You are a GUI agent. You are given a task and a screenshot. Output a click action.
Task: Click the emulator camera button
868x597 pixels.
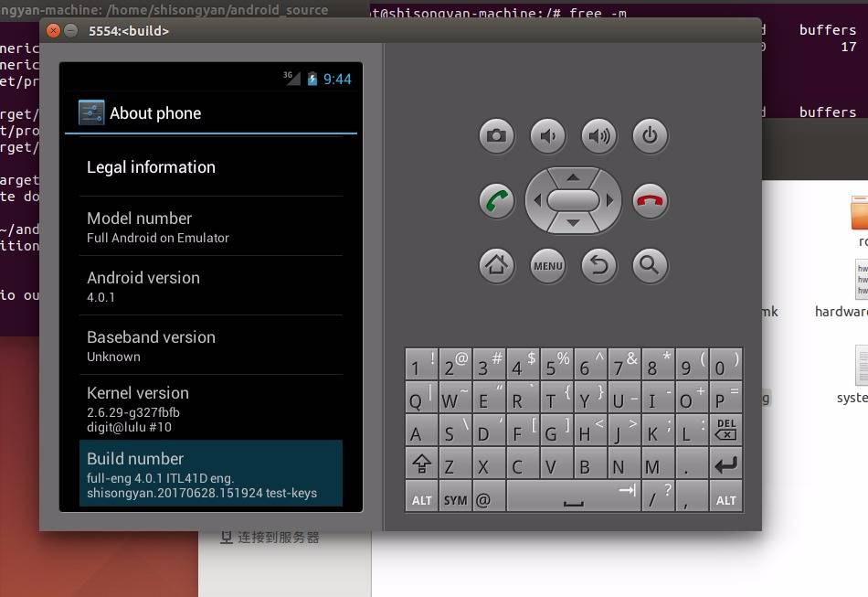pyautogui.click(x=496, y=135)
